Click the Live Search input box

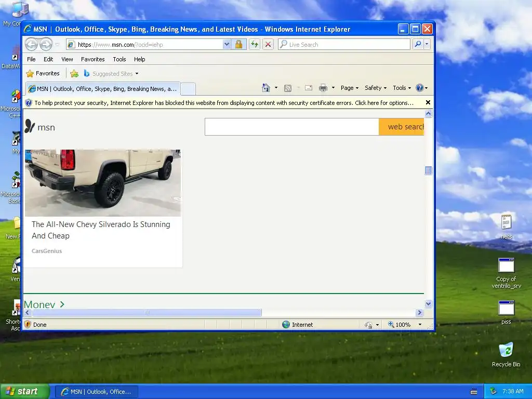coord(344,45)
